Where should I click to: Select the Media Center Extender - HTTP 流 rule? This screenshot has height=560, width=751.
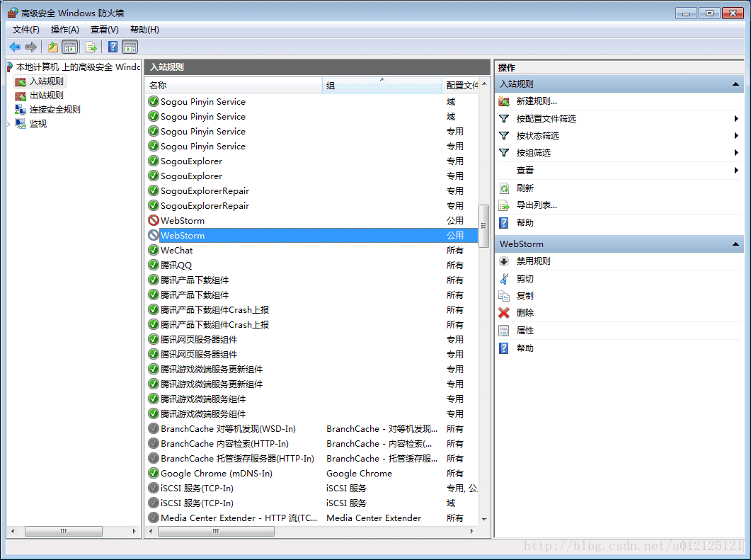312,518
